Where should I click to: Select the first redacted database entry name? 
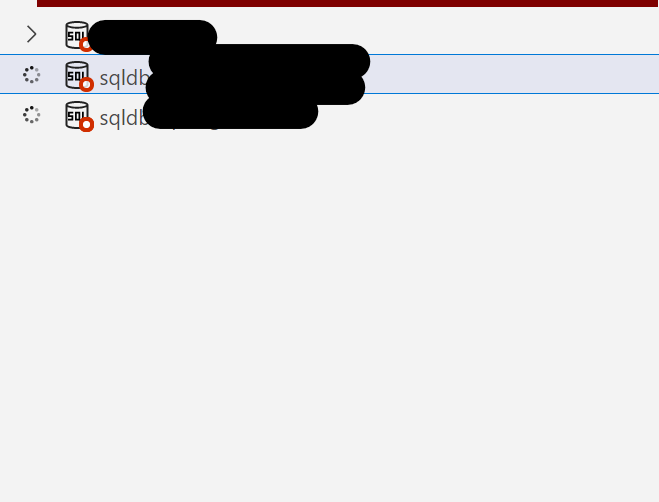152,37
